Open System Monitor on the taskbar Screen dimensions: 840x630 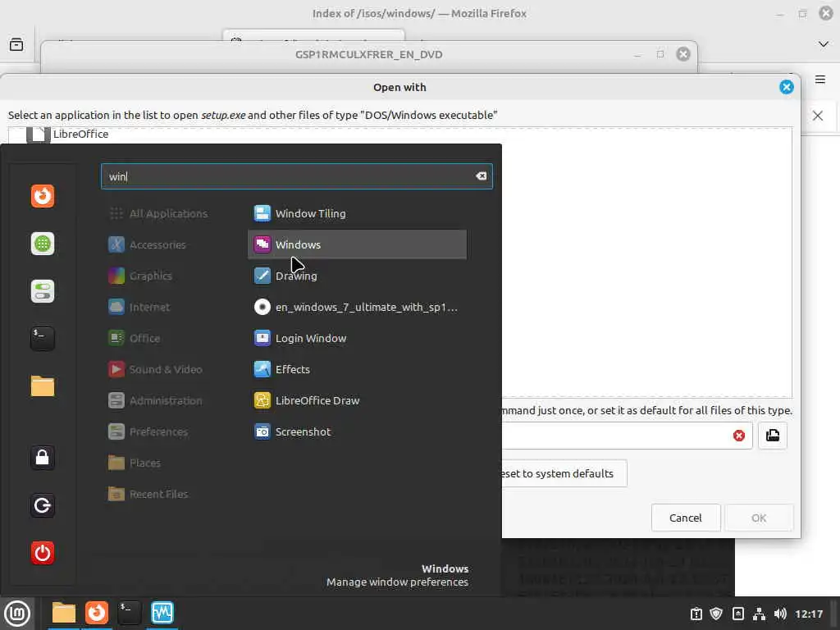tap(162, 613)
